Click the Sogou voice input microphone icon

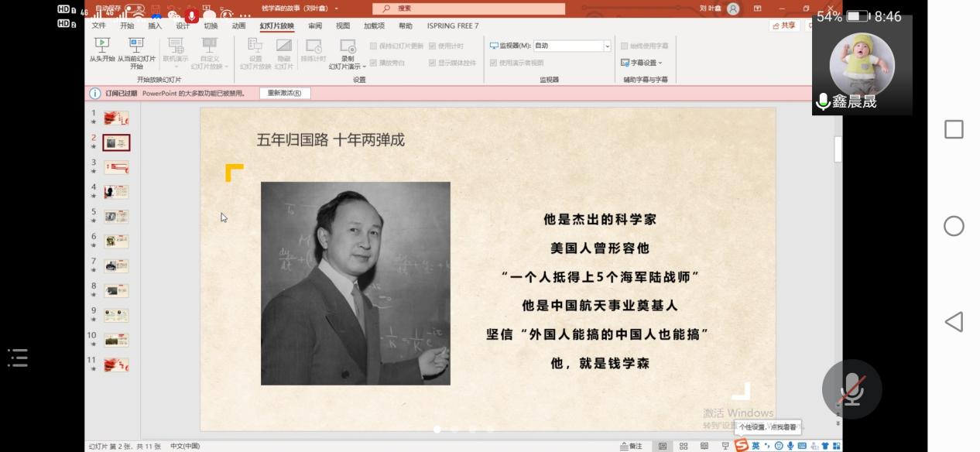click(x=790, y=446)
